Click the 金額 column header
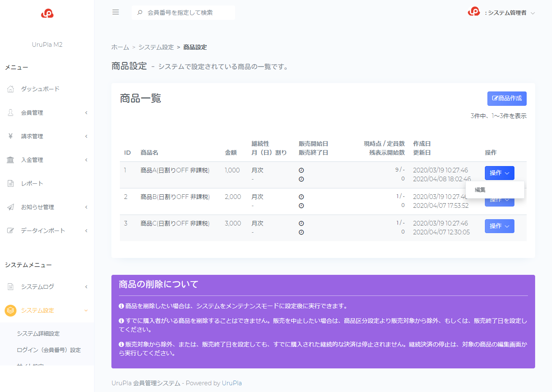 point(231,153)
